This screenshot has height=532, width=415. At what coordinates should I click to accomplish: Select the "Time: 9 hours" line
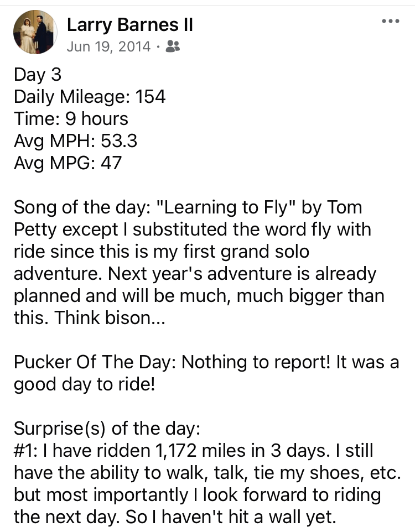[x=71, y=119]
